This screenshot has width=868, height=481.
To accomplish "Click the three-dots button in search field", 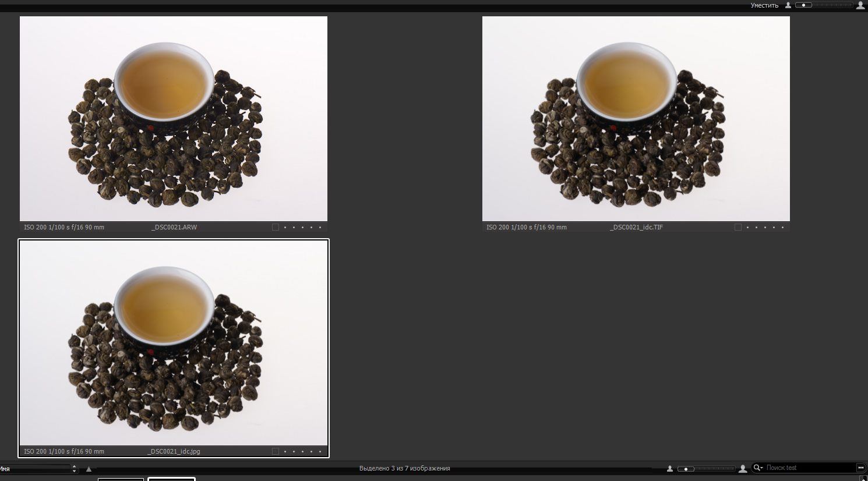I will 860,468.
